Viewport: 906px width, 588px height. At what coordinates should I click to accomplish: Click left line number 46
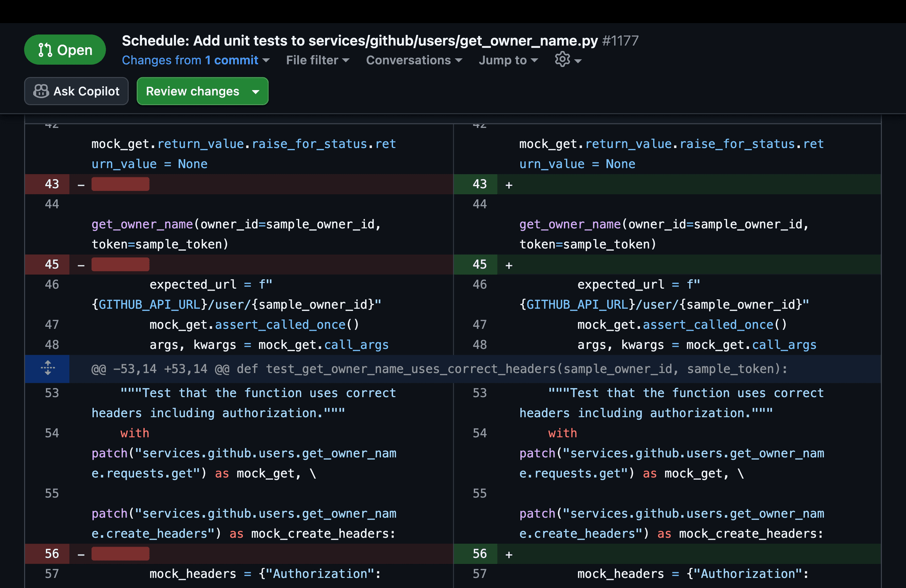(51, 284)
